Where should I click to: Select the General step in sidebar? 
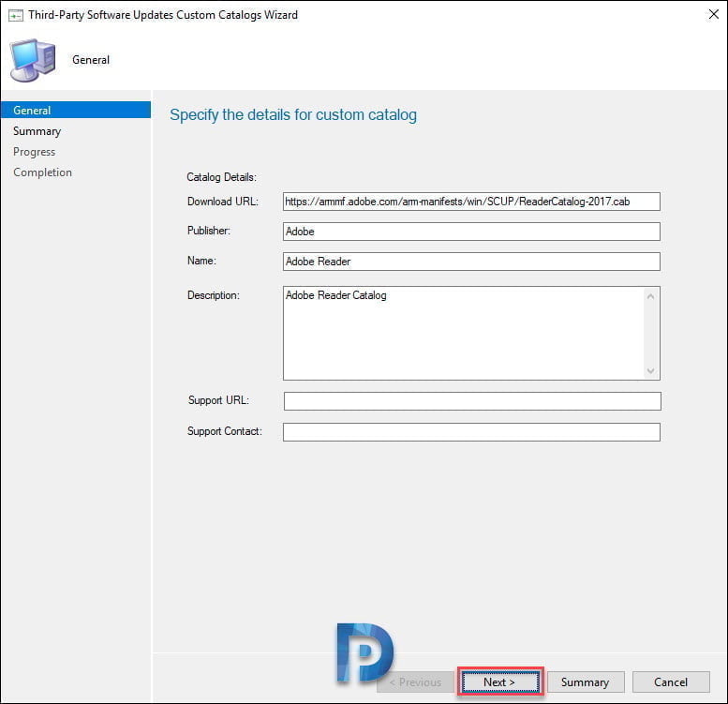point(76,110)
